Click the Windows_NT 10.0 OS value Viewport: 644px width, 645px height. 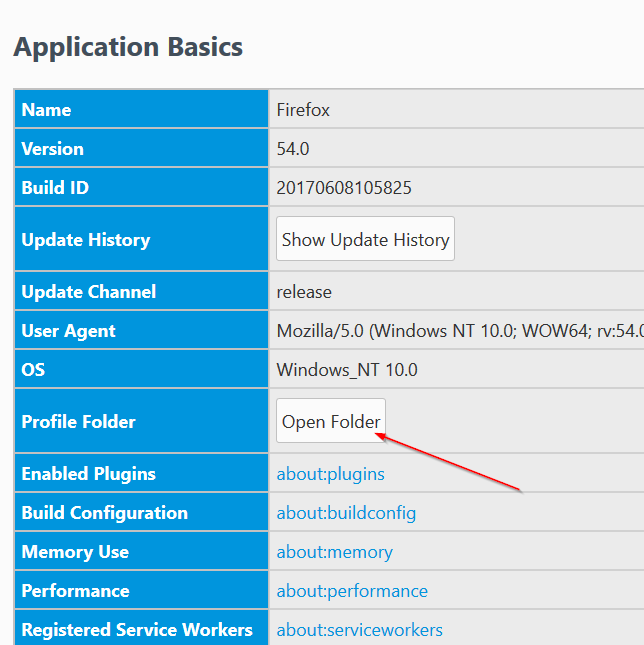(347, 370)
